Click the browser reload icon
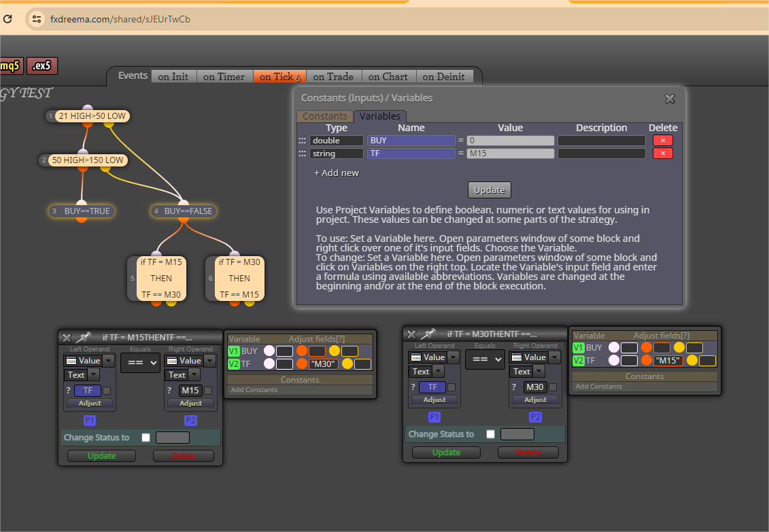Image resolution: width=769 pixels, height=532 pixels. pos(7,18)
